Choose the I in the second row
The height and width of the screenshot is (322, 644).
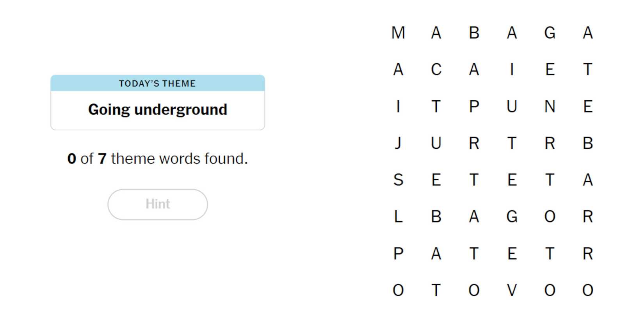click(x=512, y=69)
